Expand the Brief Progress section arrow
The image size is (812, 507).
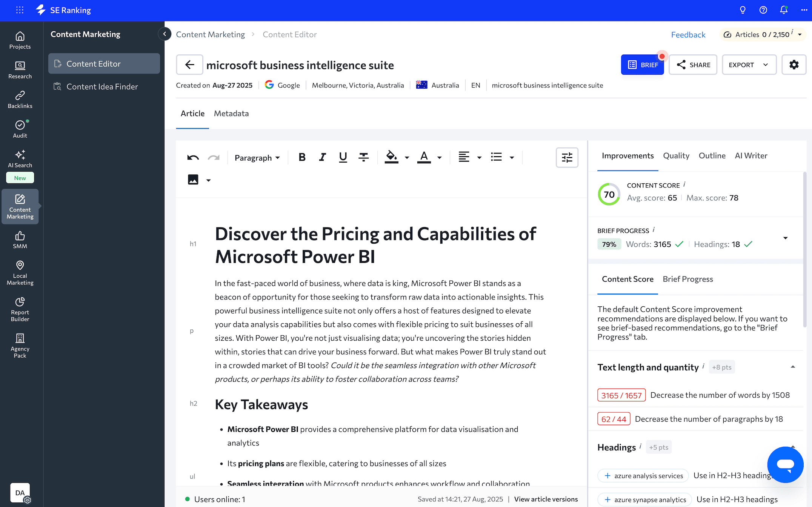pyautogui.click(x=785, y=238)
